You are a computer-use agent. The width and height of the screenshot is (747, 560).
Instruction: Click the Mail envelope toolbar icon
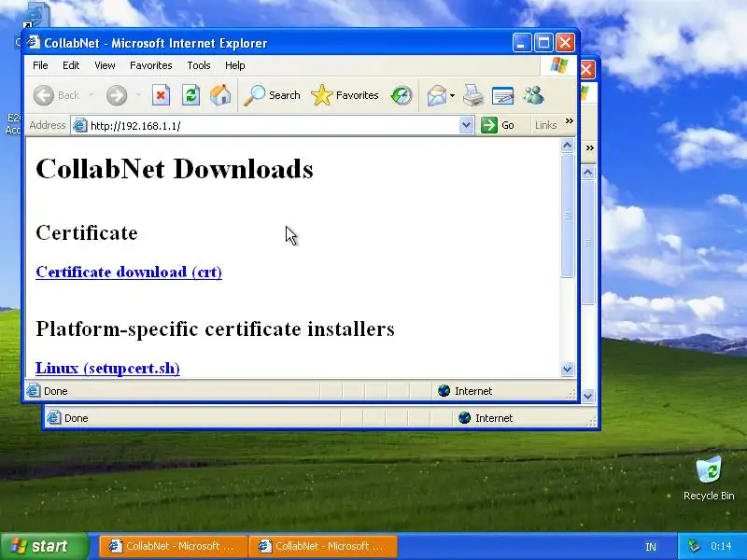(436, 95)
